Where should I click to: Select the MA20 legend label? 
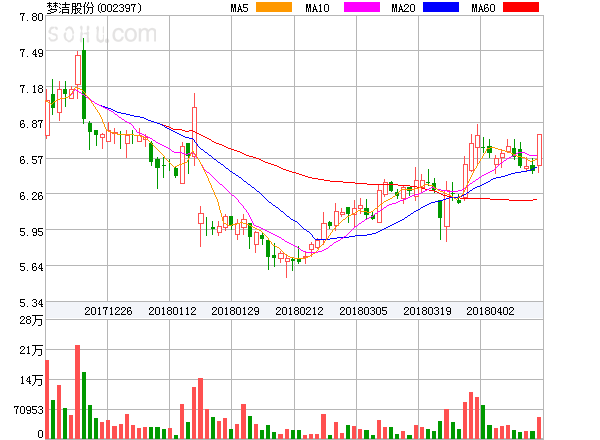click(x=403, y=8)
